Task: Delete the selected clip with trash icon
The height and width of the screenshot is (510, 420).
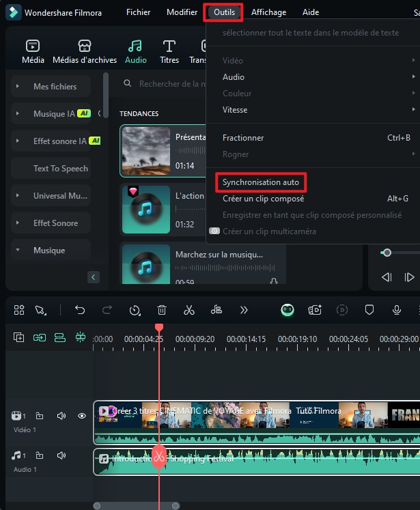Action: (x=162, y=310)
